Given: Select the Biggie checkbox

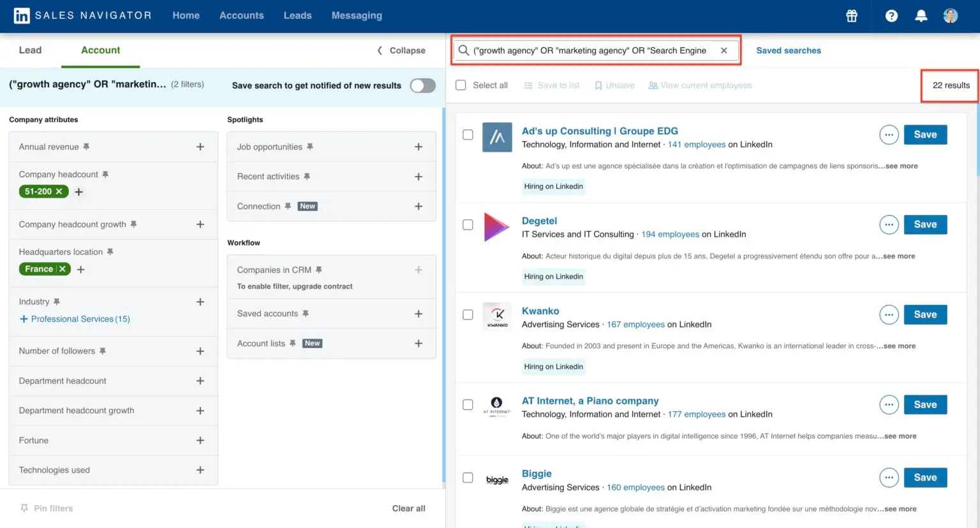Looking at the screenshot, I should (468, 478).
